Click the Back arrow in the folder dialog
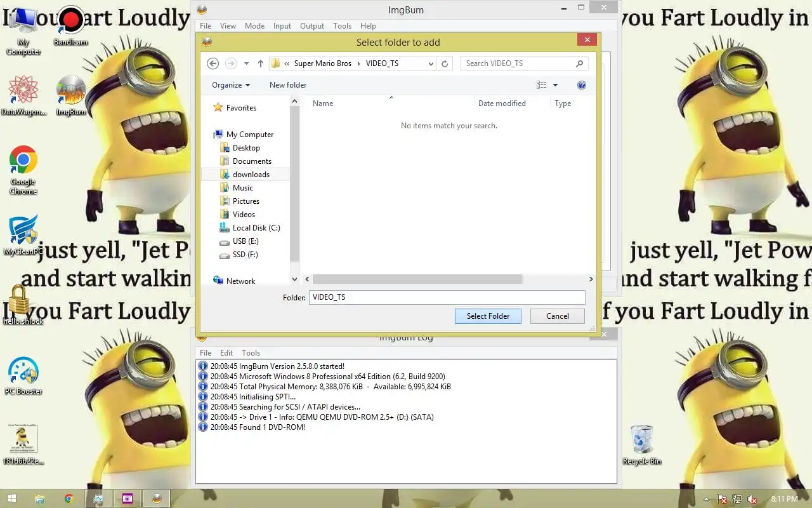The height and width of the screenshot is (508, 812). tap(213, 63)
